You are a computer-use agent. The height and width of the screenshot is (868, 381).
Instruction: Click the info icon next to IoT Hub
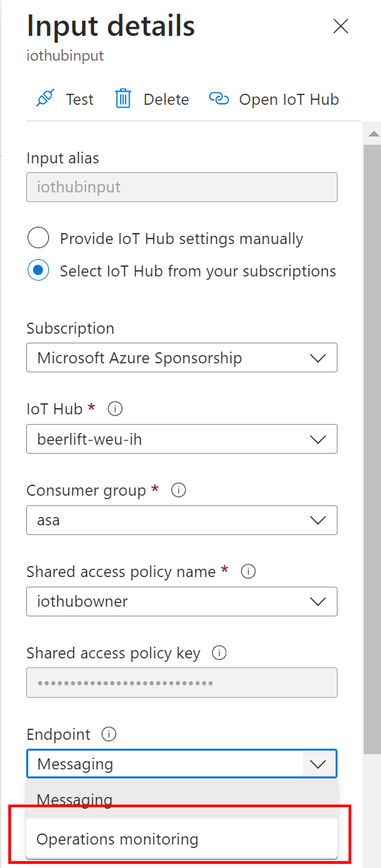click(115, 409)
